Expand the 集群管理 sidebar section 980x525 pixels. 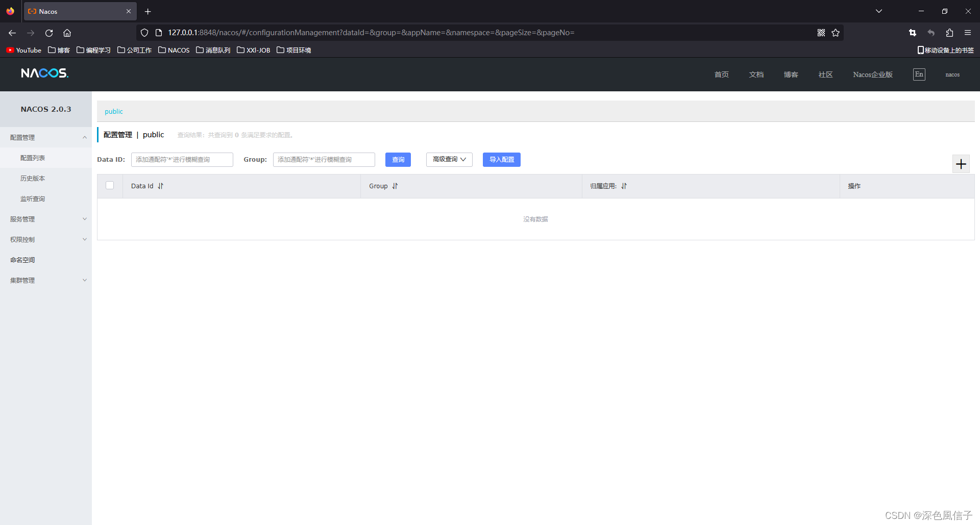tap(46, 280)
